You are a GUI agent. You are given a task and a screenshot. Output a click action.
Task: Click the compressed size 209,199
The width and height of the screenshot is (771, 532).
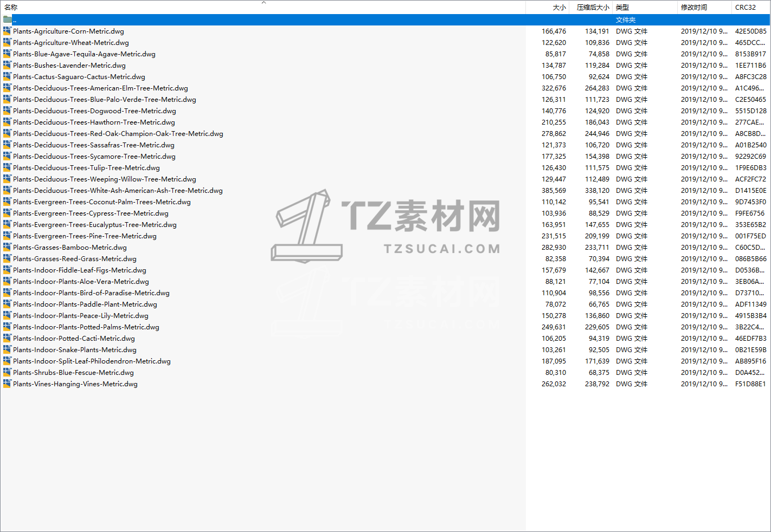click(597, 236)
